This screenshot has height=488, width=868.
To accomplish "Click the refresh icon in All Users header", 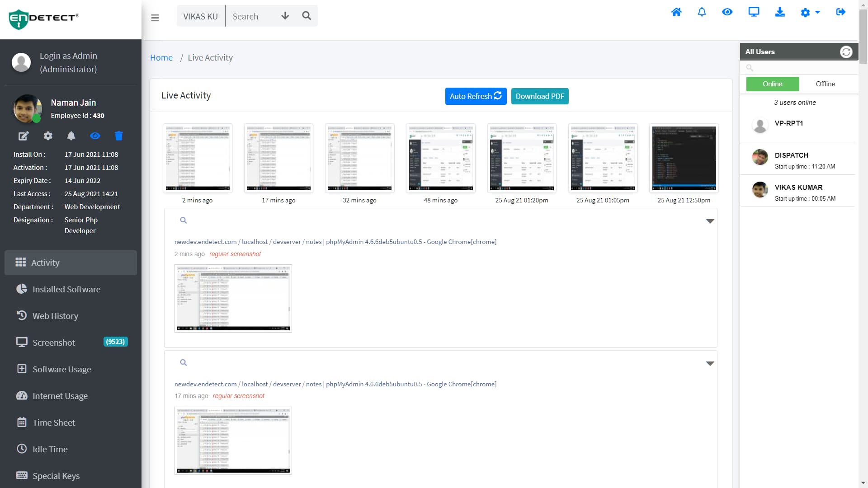I will click(846, 52).
